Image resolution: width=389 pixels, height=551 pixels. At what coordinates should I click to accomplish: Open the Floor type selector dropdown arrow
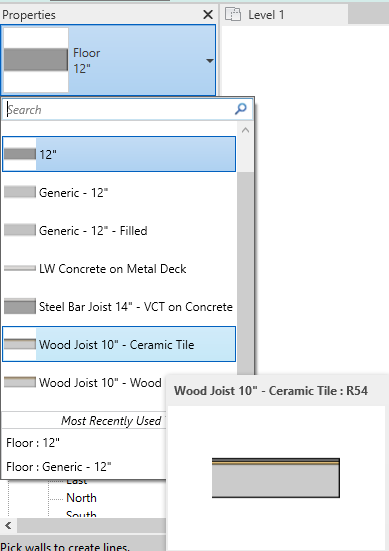(210, 61)
